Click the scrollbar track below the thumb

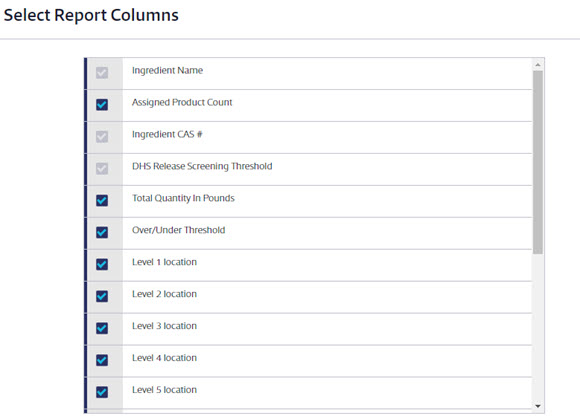(538, 327)
